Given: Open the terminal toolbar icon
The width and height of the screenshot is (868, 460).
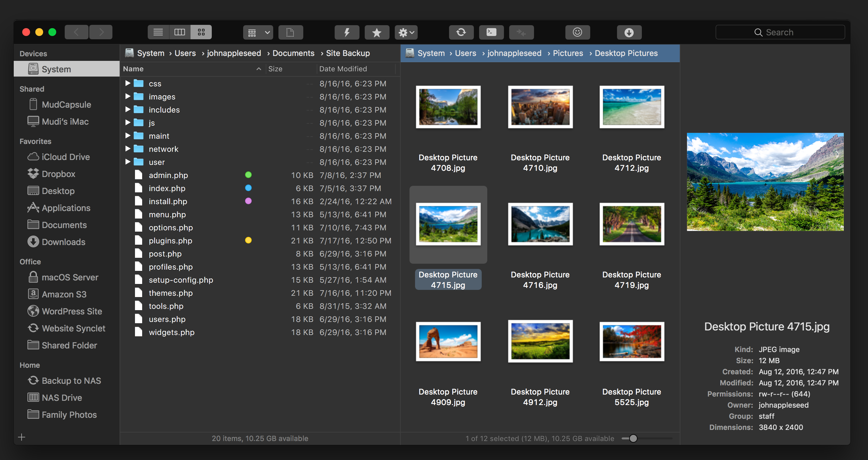Looking at the screenshot, I should click(x=491, y=32).
